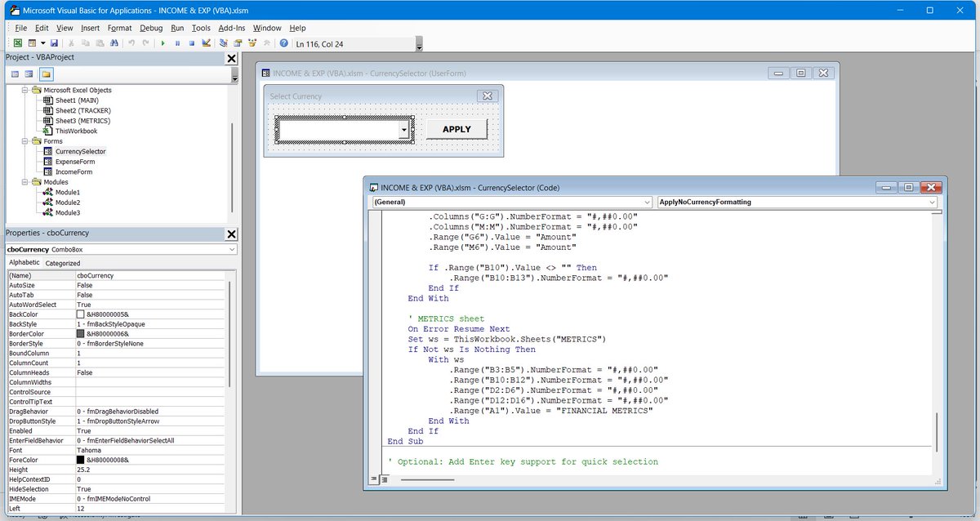Click the Cut scissors icon
Screen dimensions: 980x521
tap(72, 42)
